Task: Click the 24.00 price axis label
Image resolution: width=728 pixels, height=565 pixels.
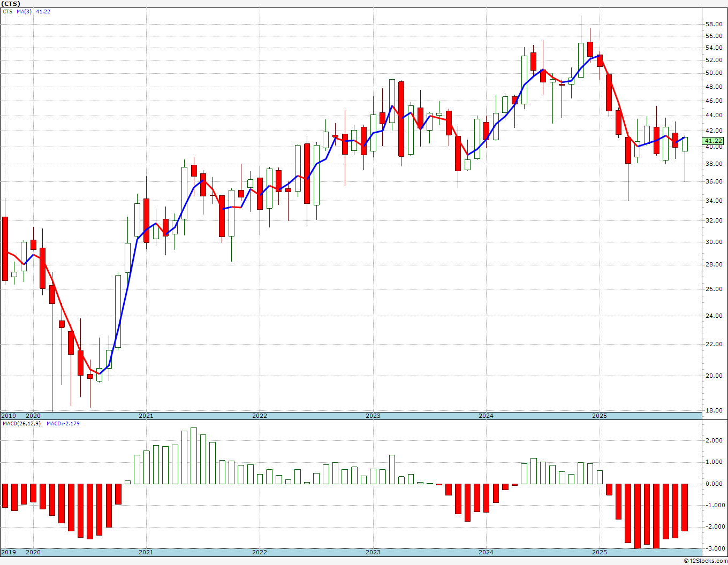Action: [x=715, y=316]
